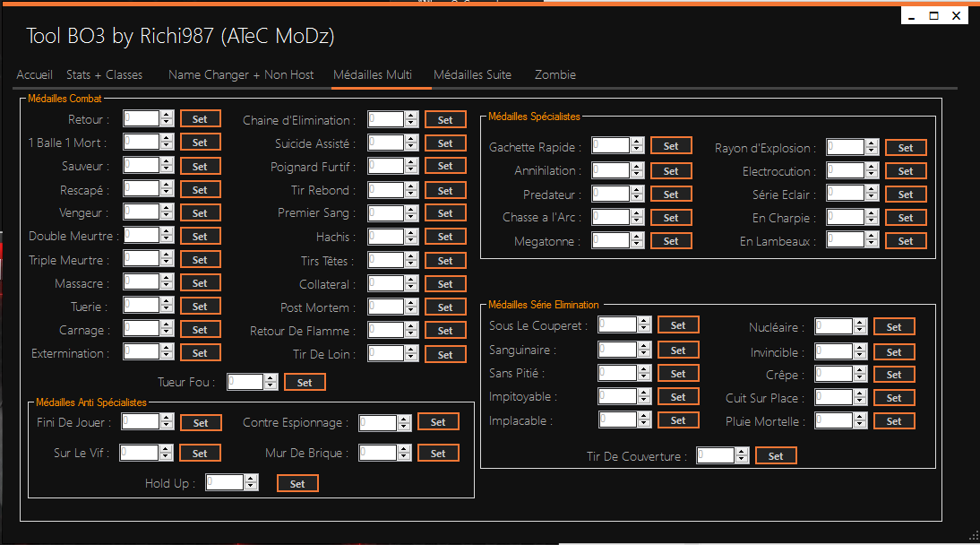Focus the Sauveur number field

pyautogui.click(x=142, y=165)
